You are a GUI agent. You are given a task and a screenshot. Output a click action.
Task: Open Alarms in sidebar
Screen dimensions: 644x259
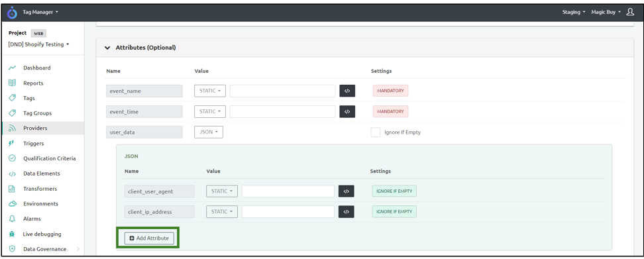point(32,219)
